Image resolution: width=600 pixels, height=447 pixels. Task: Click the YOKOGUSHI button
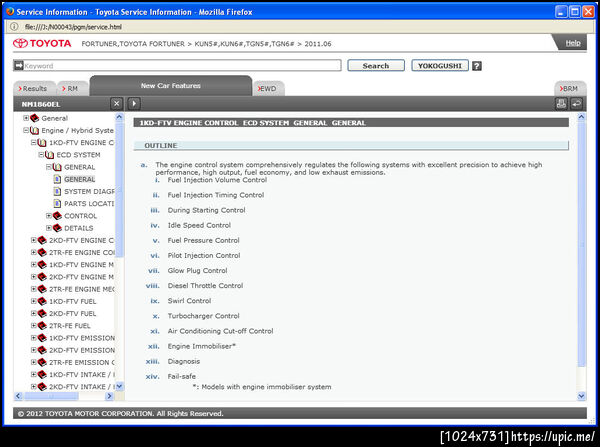tap(440, 65)
